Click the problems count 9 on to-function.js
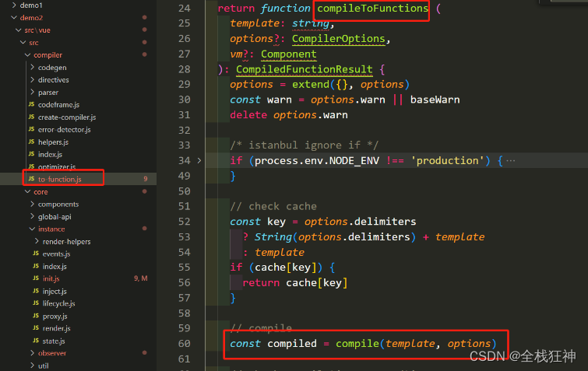The height and width of the screenshot is (371, 588). click(x=146, y=180)
